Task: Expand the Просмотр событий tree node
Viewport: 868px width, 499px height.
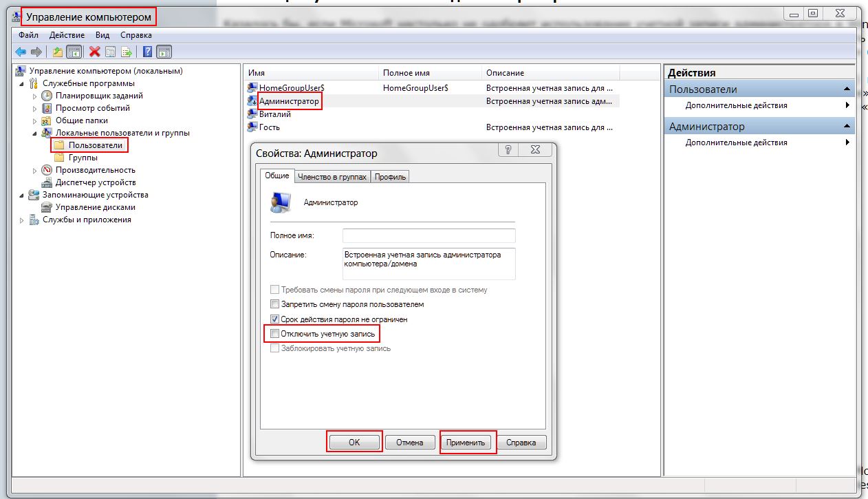Action: coord(35,108)
